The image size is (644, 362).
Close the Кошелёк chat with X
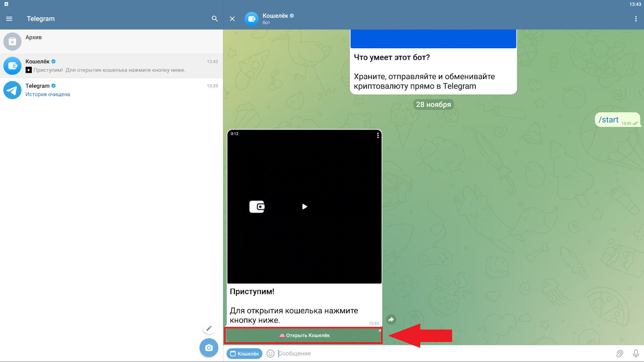(x=232, y=19)
